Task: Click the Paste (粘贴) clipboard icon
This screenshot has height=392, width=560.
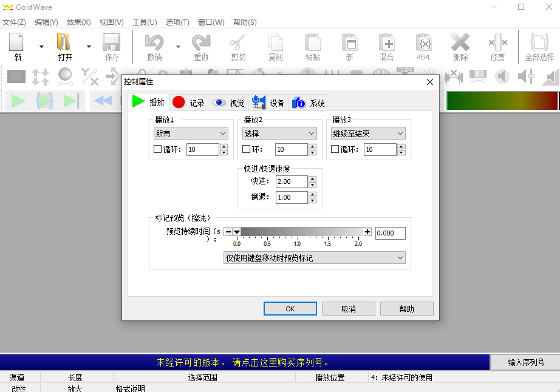Action: click(313, 42)
